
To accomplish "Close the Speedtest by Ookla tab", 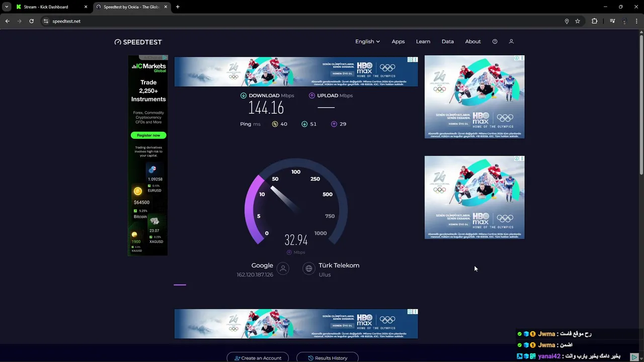I will 166,7.
